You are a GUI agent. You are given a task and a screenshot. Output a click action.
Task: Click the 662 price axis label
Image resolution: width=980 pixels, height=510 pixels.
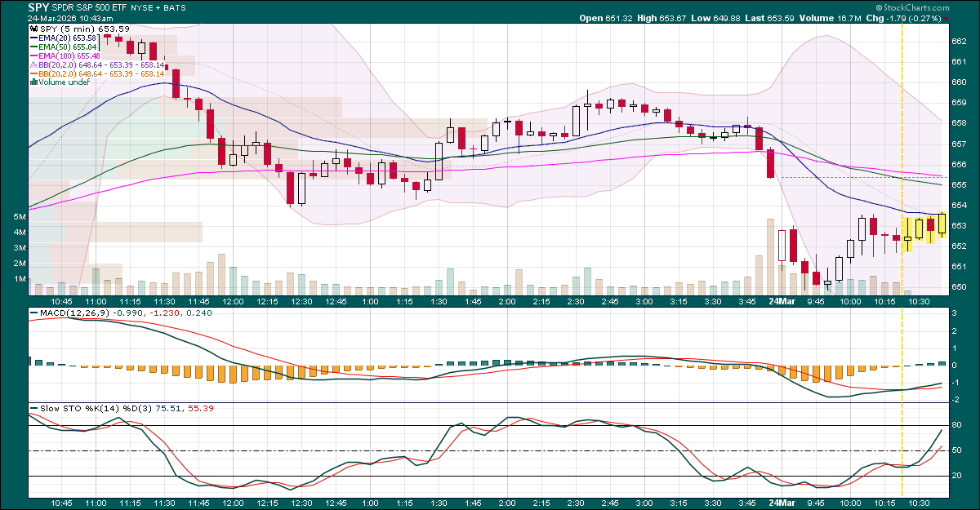[x=960, y=41]
